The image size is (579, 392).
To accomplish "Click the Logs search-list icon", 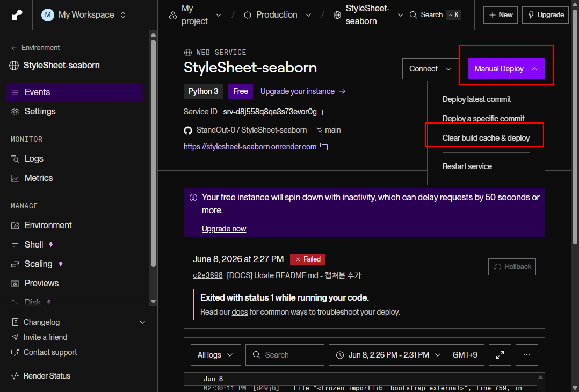I will pos(15,159).
